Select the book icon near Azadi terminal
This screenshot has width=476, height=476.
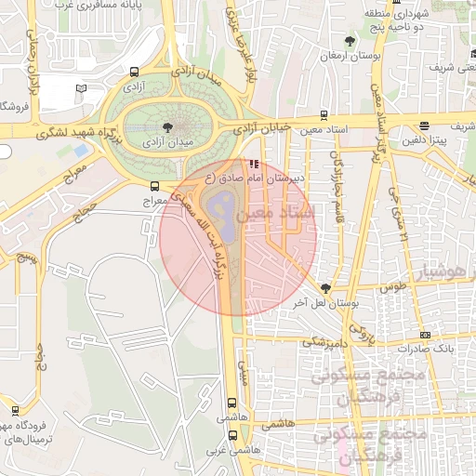81,88
